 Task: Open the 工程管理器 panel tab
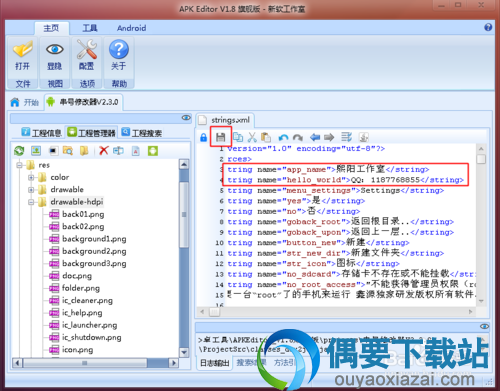(91, 133)
